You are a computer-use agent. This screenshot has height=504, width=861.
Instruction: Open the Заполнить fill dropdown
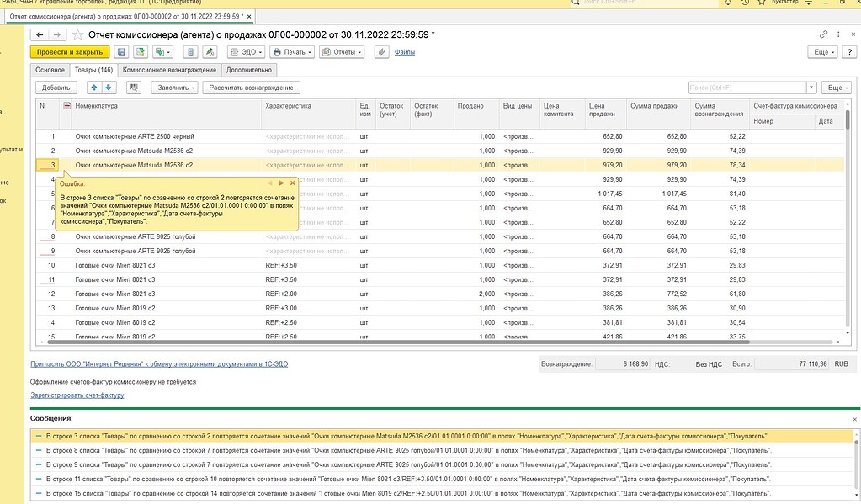[x=176, y=88]
